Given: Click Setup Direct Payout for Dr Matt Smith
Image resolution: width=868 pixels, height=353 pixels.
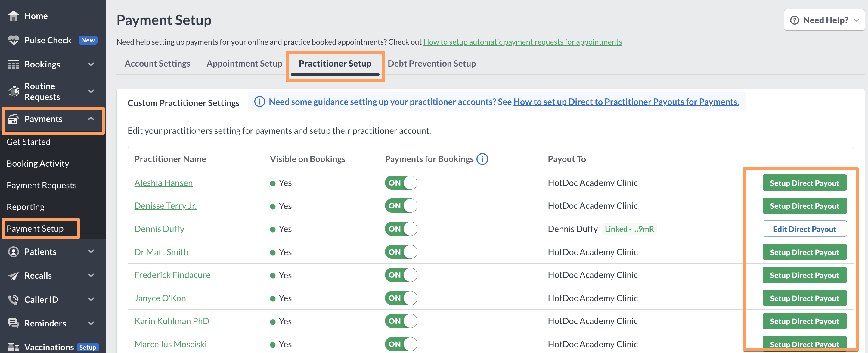Looking at the screenshot, I should 804,252.
